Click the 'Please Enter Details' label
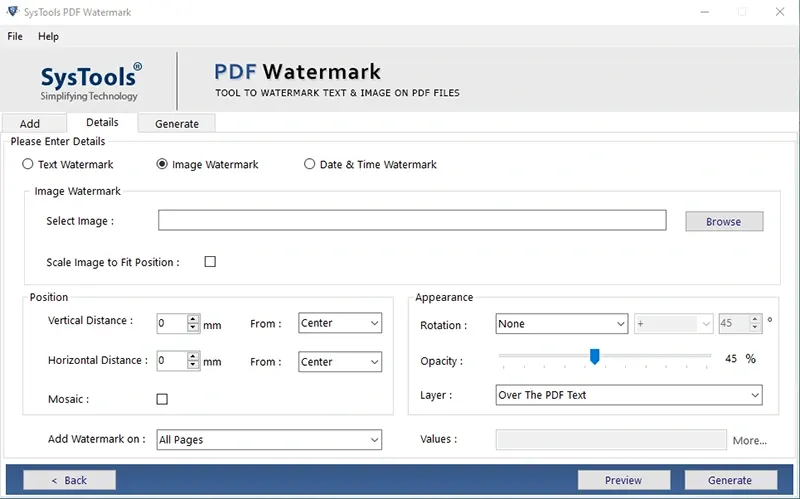The width and height of the screenshot is (800, 499). [x=58, y=141]
